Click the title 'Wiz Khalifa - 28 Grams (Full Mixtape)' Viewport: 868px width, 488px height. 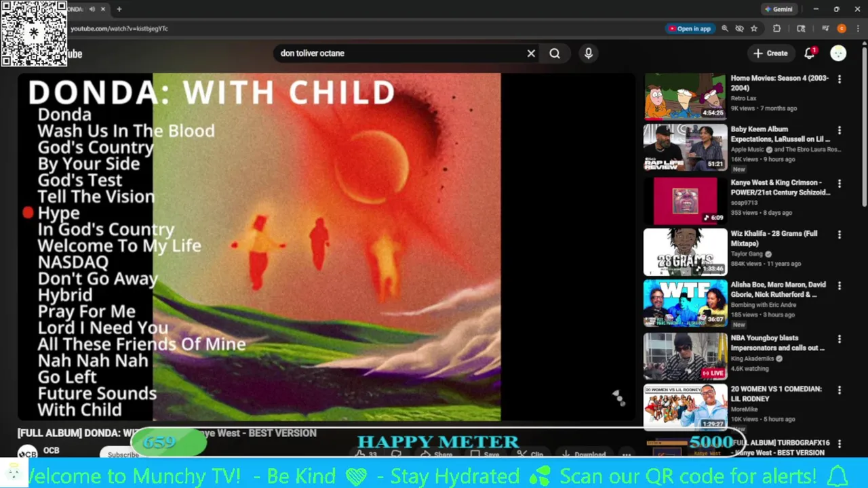[774, 239]
